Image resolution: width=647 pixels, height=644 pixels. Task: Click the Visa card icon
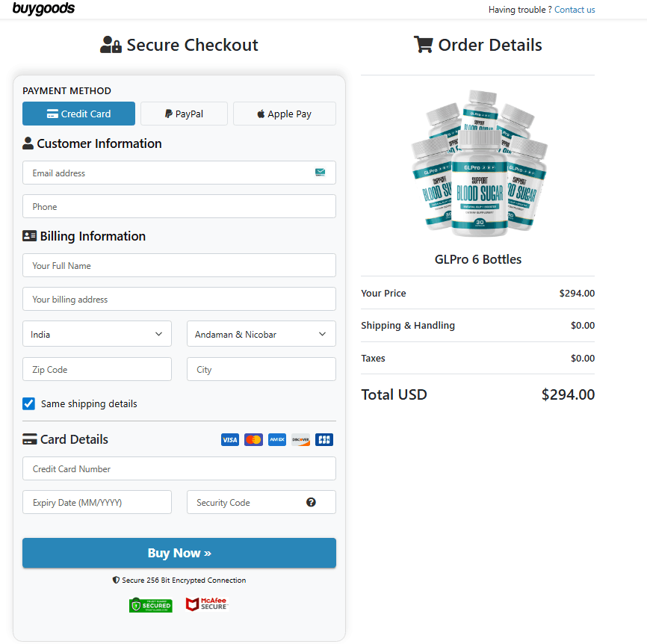coord(230,439)
